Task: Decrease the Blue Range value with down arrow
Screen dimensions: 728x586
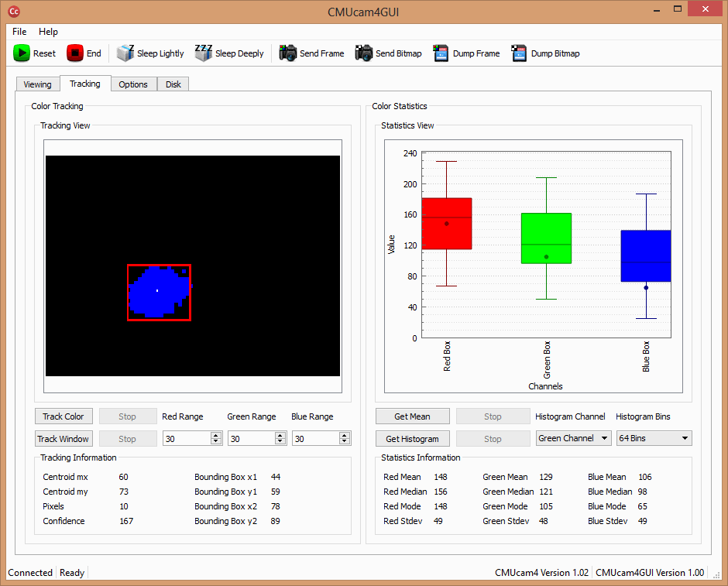Action: point(344,441)
